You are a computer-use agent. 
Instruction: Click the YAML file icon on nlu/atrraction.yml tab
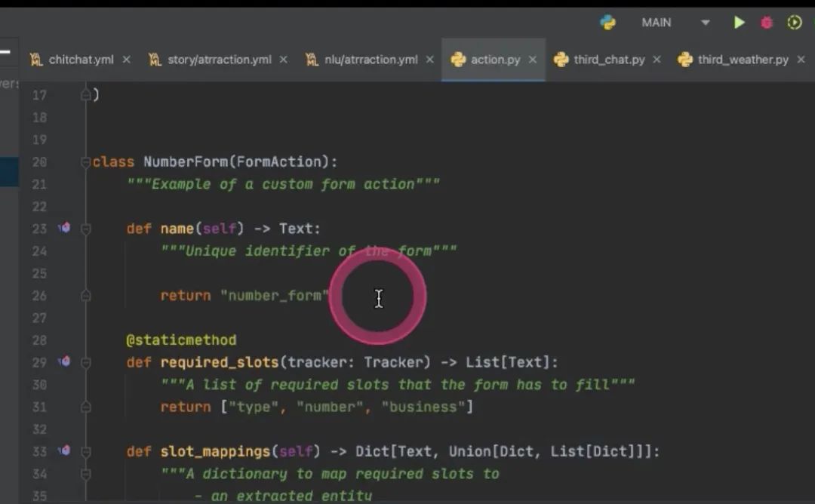(312, 60)
